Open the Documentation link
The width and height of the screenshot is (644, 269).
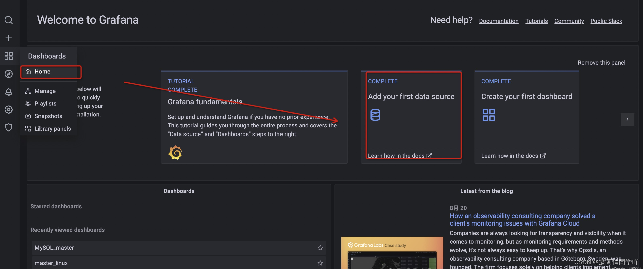pyautogui.click(x=499, y=21)
